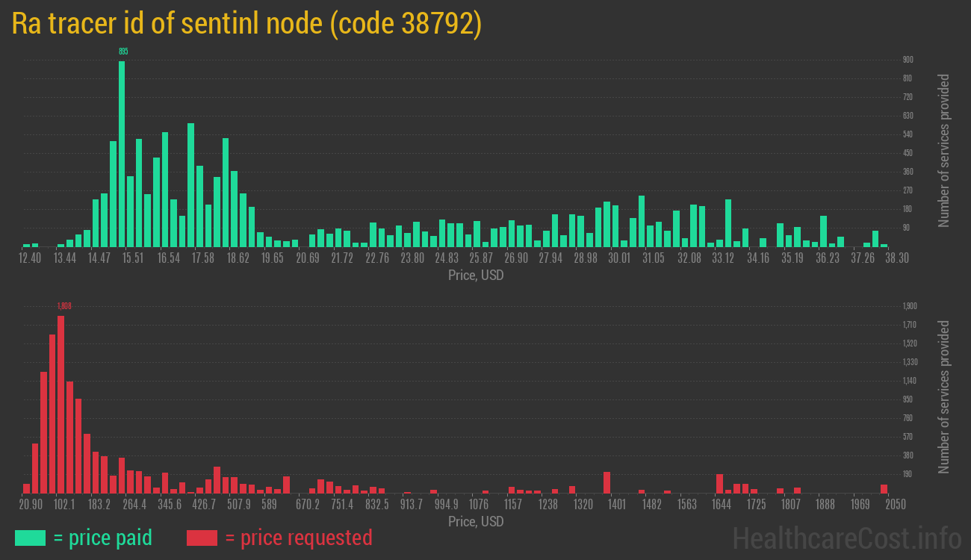Select the tallest green bar labeled 895
Screen dimensions: 971x560
122,153
